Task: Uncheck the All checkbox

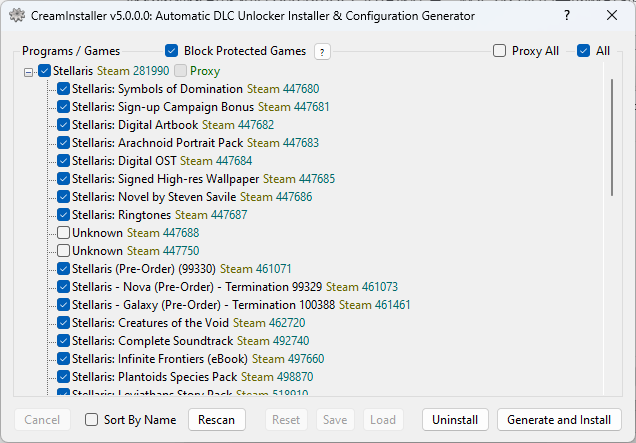Action: tap(584, 51)
